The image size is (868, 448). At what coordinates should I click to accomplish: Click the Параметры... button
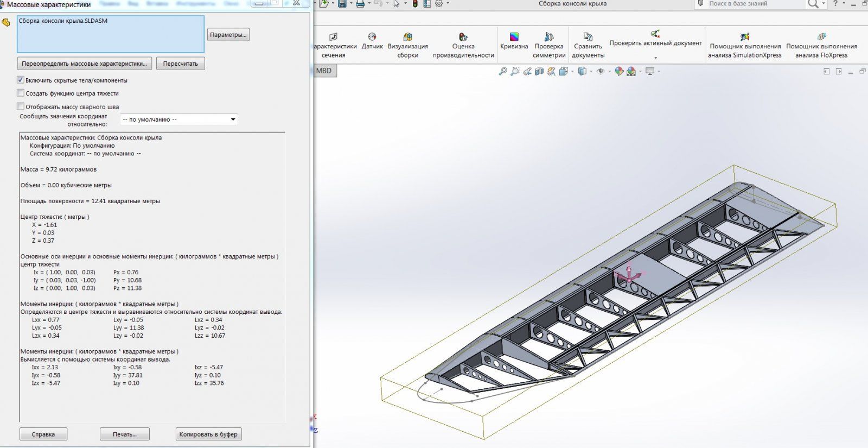[x=228, y=35]
